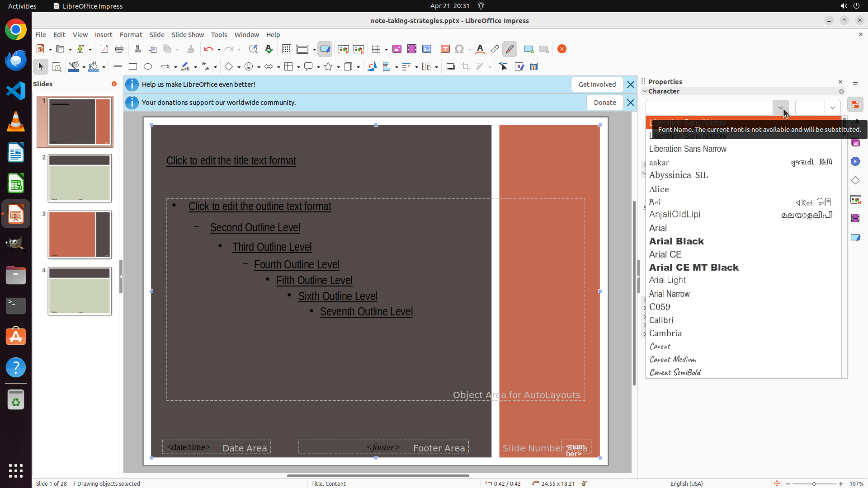
Task: Select the Ellipse shape tool
Action: [148, 67]
